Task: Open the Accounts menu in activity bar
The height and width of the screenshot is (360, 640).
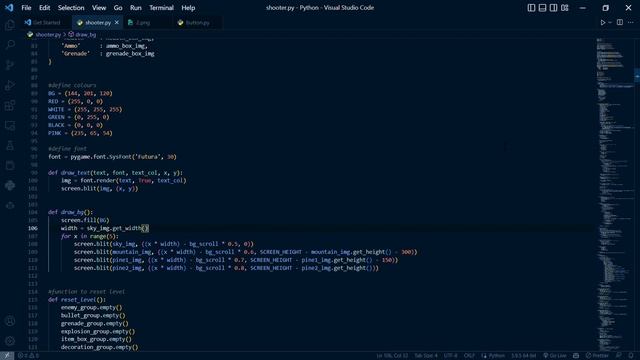Action: coord(10,321)
